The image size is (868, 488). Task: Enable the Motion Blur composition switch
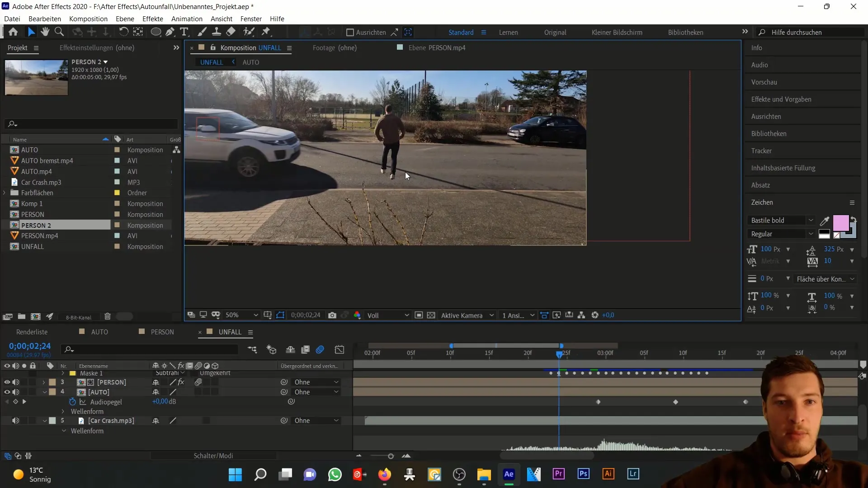coord(320,350)
